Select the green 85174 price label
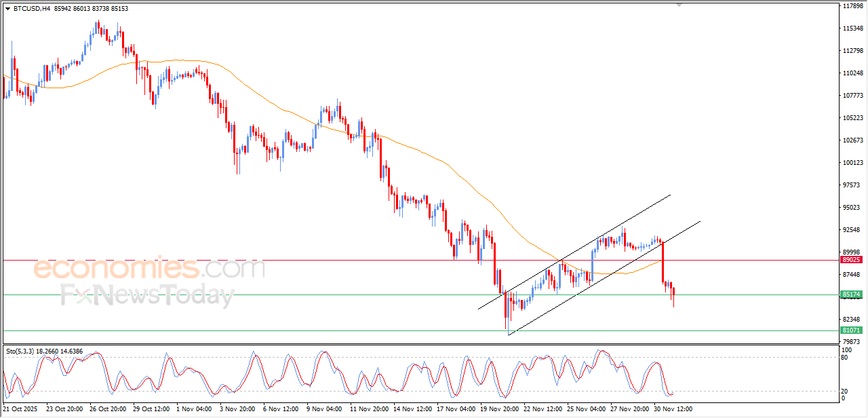 tap(851, 294)
